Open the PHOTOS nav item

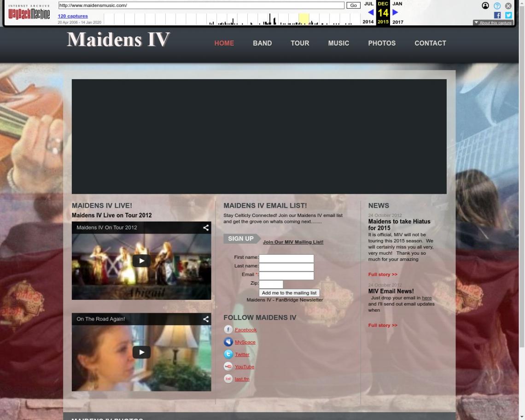(x=382, y=43)
